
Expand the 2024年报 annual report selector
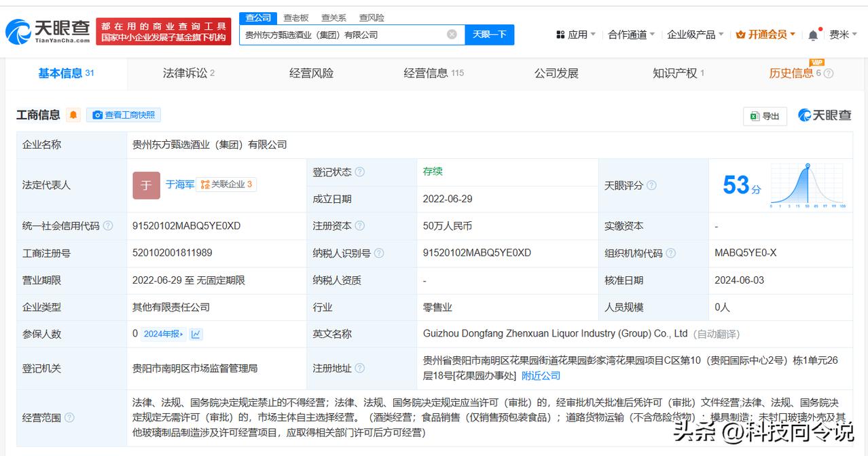coord(164,334)
